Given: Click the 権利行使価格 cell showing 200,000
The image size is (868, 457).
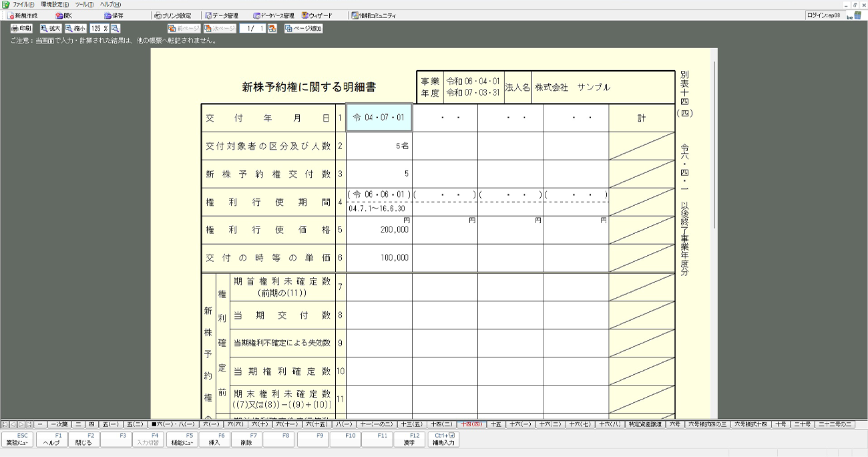Looking at the screenshot, I should 379,230.
